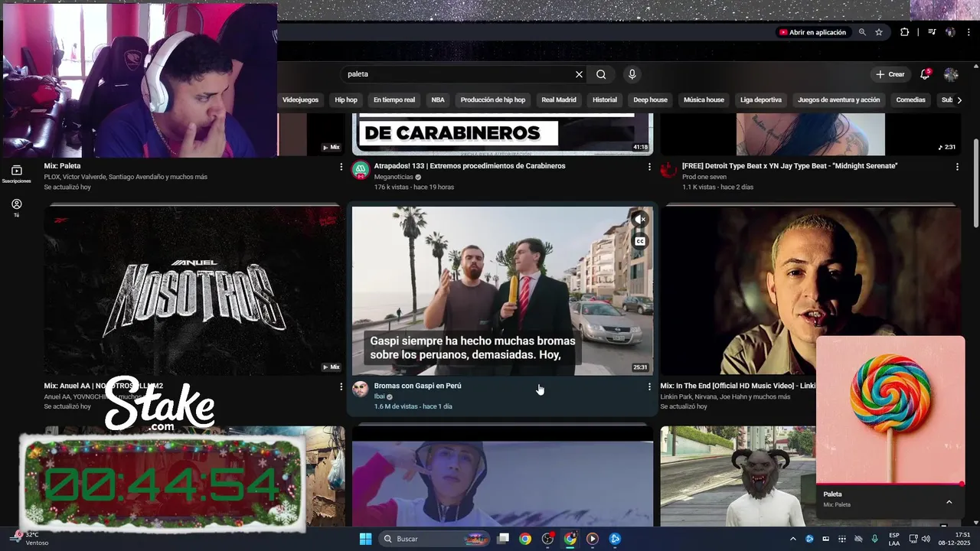Open the notifications bell
The image size is (980, 551).
point(925,74)
